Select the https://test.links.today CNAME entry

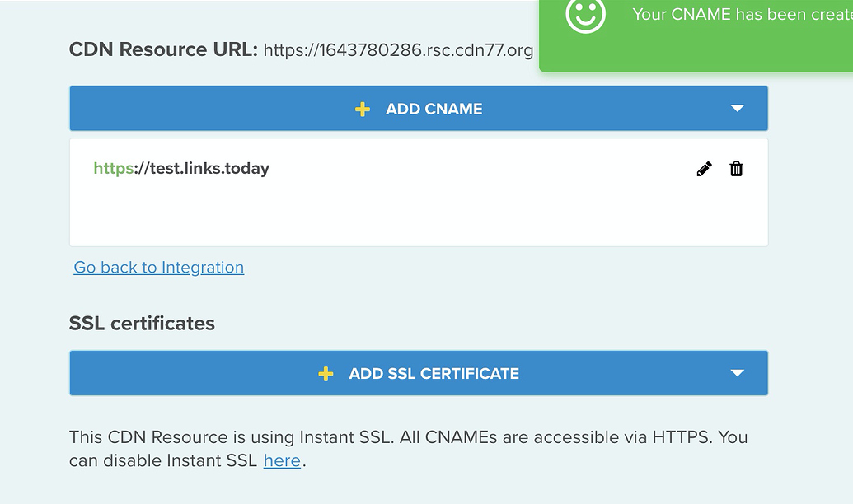tap(181, 169)
